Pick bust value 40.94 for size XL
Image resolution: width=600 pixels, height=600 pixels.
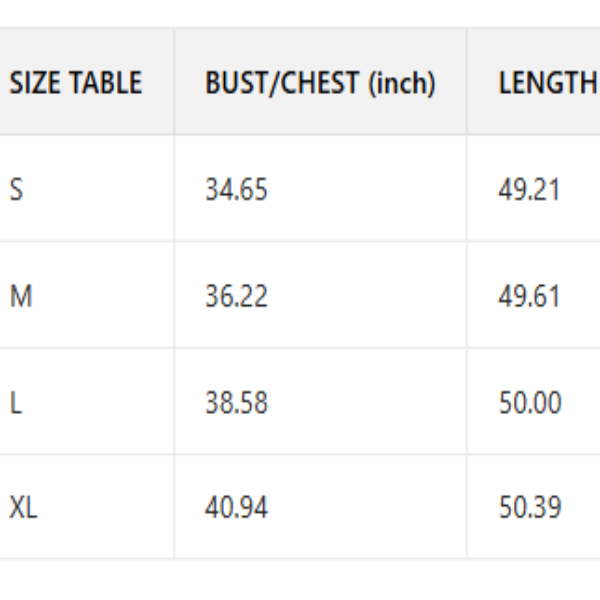pos(236,508)
